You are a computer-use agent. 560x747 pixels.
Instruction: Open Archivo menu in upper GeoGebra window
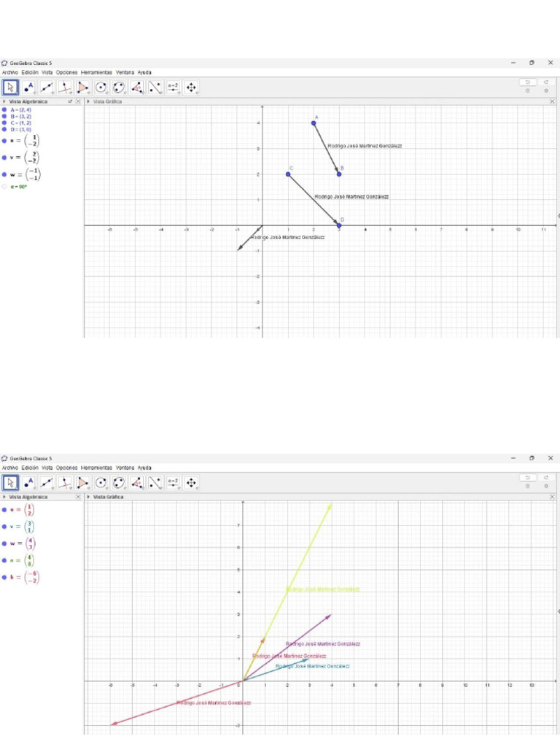click(x=10, y=72)
